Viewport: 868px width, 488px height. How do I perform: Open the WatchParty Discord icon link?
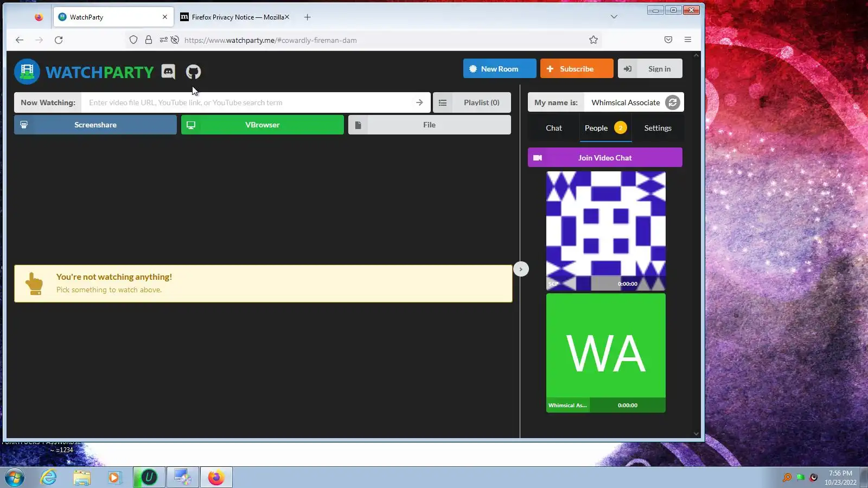click(x=168, y=72)
